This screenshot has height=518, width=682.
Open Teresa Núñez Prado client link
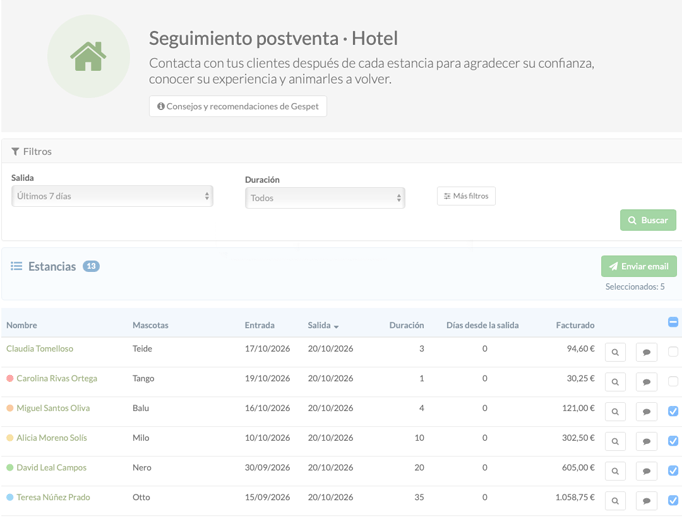point(53,497)
